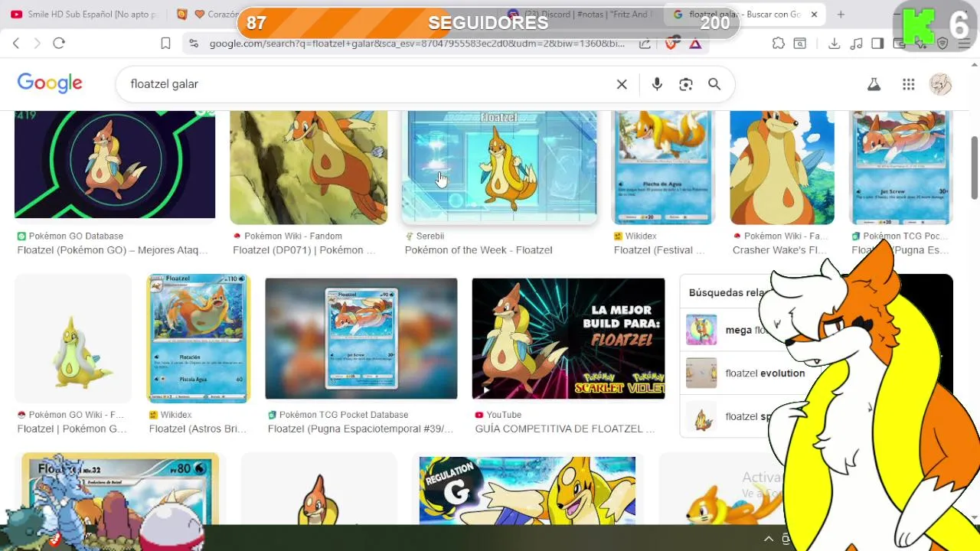The image size is (980, 551).
Task: Click into the floatzel galar search box
Action: click(x=367, y=84)
